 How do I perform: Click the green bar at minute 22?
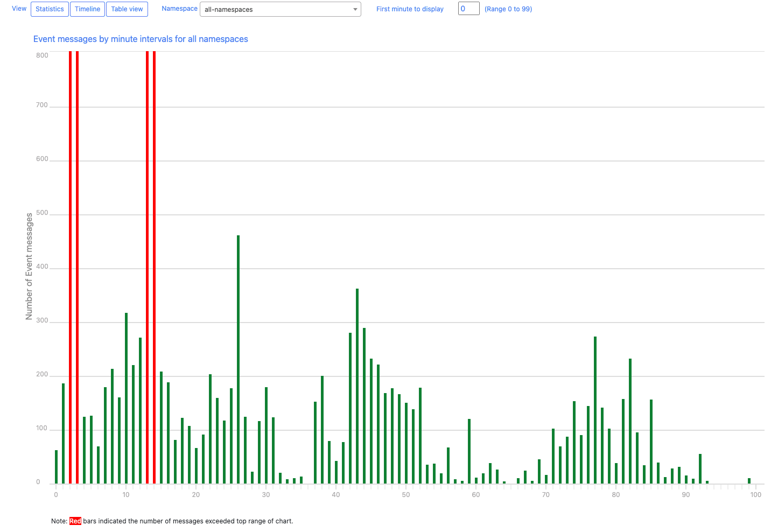pyautogui.click(x=210, y=429)
